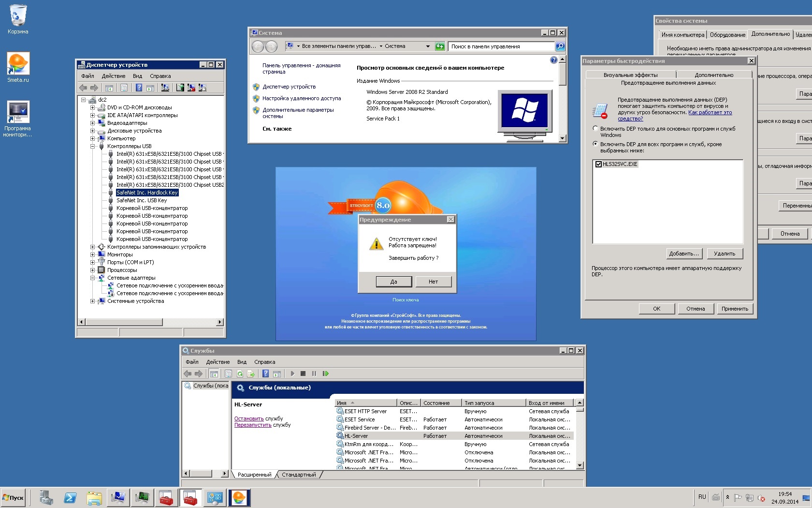
Task: Expand the Процессоры tree node
Action: (92, 270)
